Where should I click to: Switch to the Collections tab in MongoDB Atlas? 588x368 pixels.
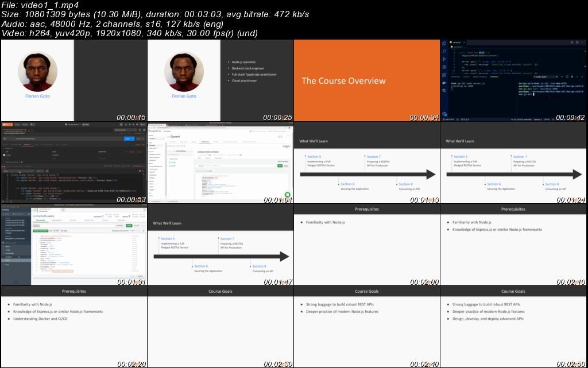tap(205, 142)
